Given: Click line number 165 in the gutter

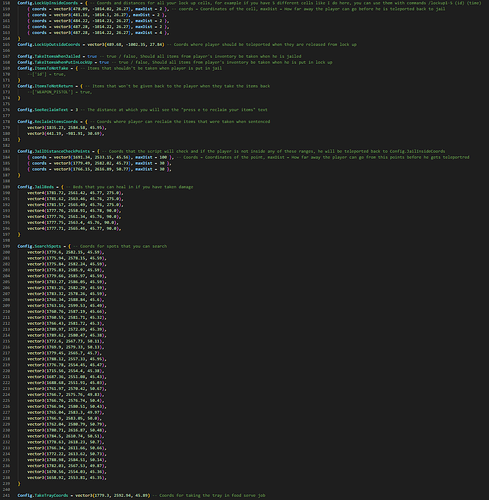Looking at the screenshot, I should (6, 45).
